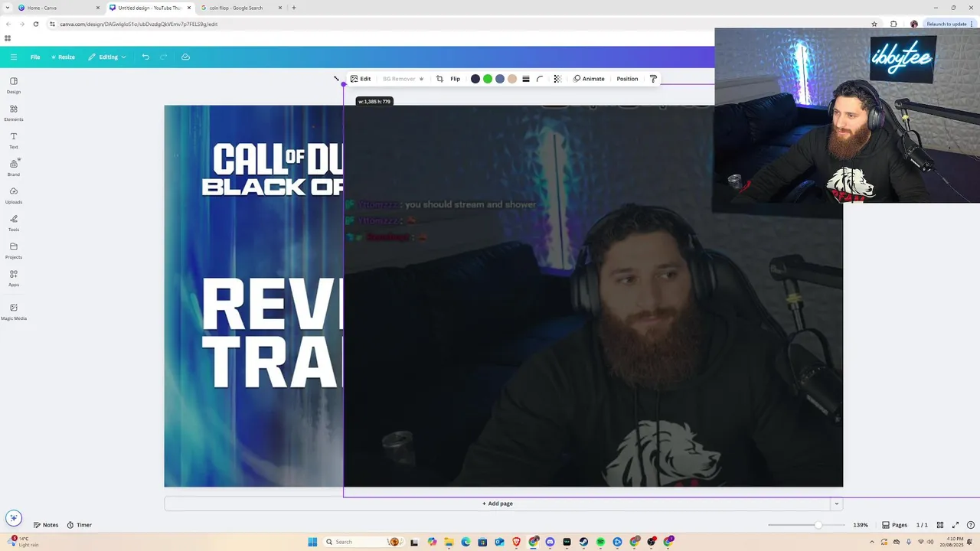Click the Windows Start button
The height and width of the screenshot is (551, 980).
tap(312, 542)
